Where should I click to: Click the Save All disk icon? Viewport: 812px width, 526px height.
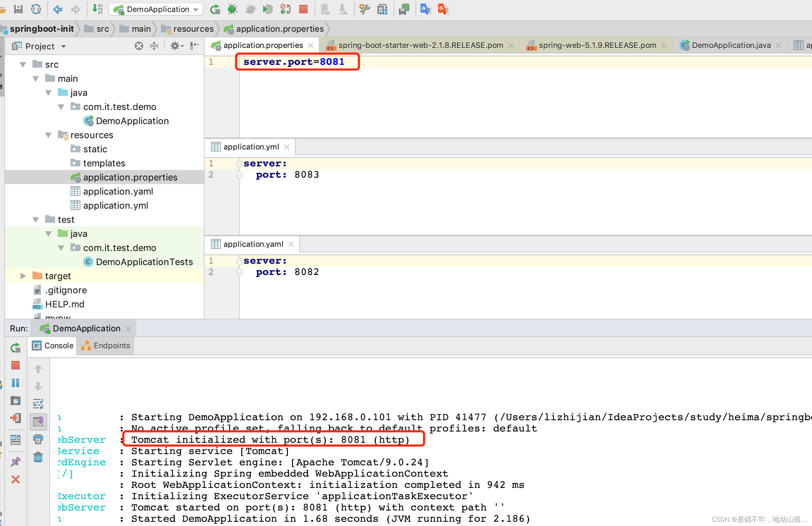click(x=18, y=9)
